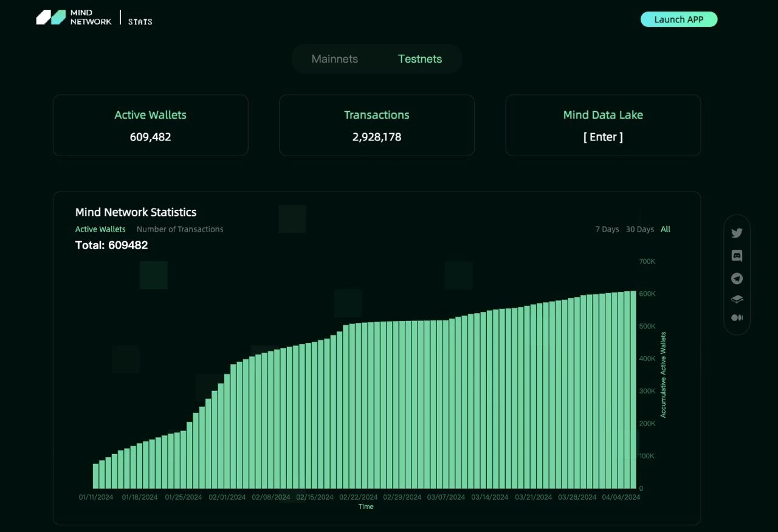The width and height of the screenshot is (778, 532).
Task: Click the Active Wallets stat card
Action: tap(150, 125)
